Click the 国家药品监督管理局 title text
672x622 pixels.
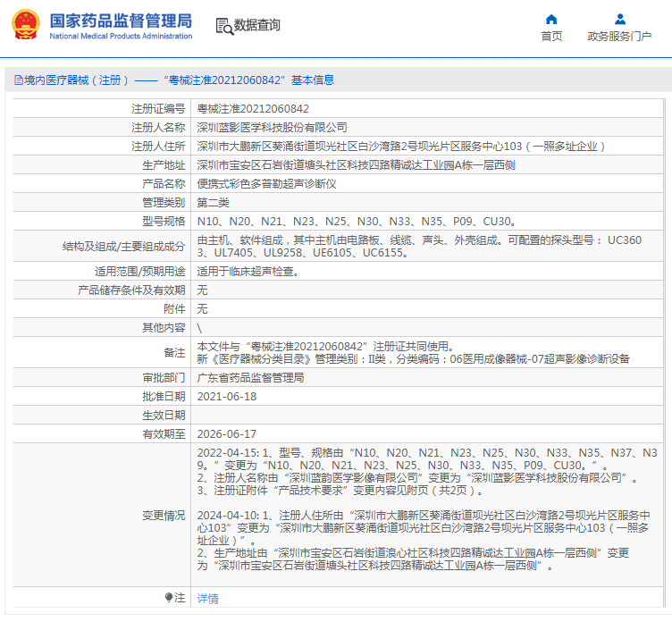[121, 20]
